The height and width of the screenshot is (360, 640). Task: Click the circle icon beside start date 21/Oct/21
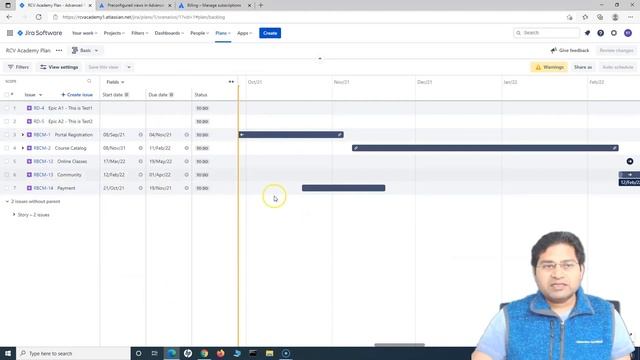click(x=140, y=188)
